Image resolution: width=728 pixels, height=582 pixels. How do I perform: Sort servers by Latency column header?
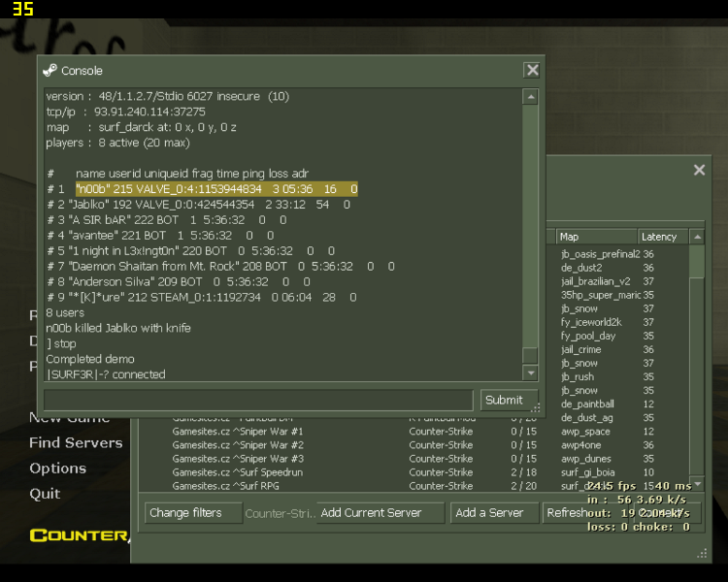click(663, 237)
